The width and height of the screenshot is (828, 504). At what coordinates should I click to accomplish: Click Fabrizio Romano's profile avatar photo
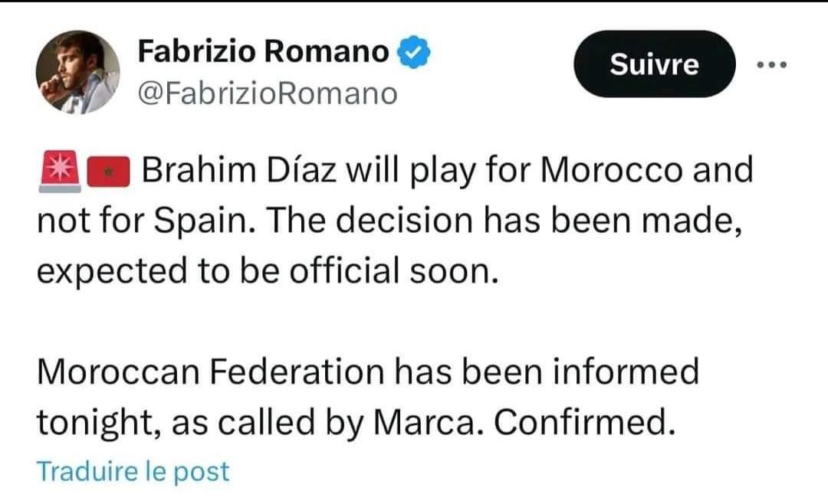[77, 72]
